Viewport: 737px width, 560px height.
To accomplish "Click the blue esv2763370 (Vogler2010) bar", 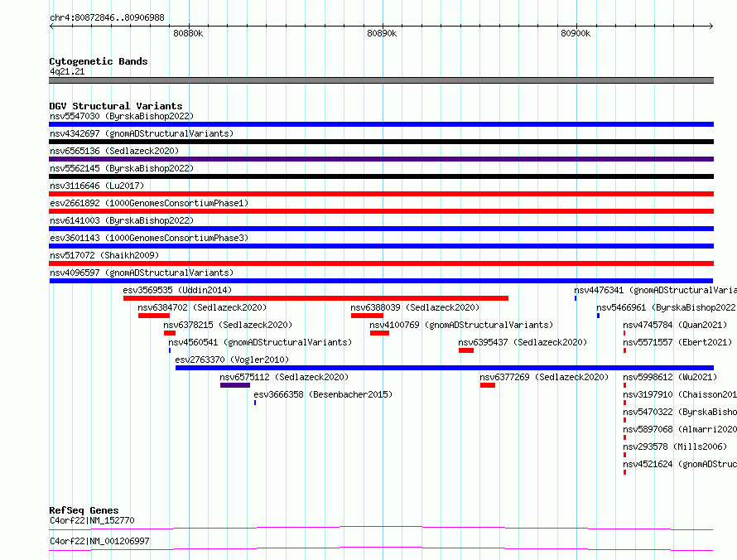I will (x=445, y=368).
